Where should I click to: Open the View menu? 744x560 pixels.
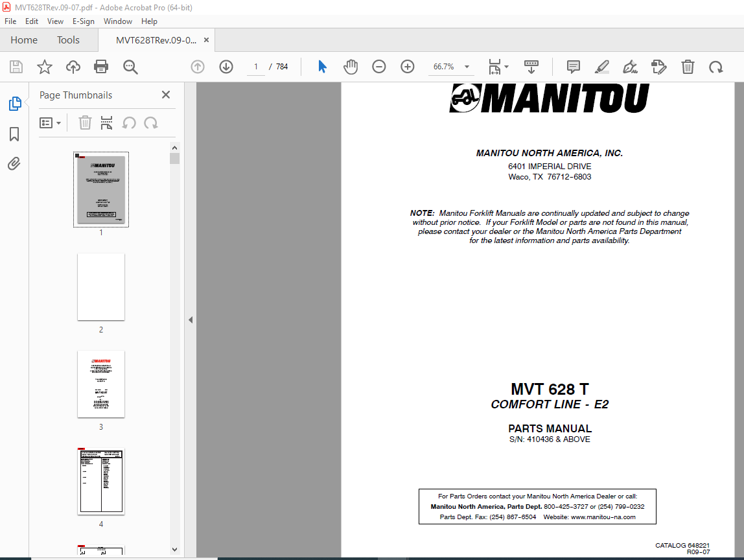tap(55, 21)
